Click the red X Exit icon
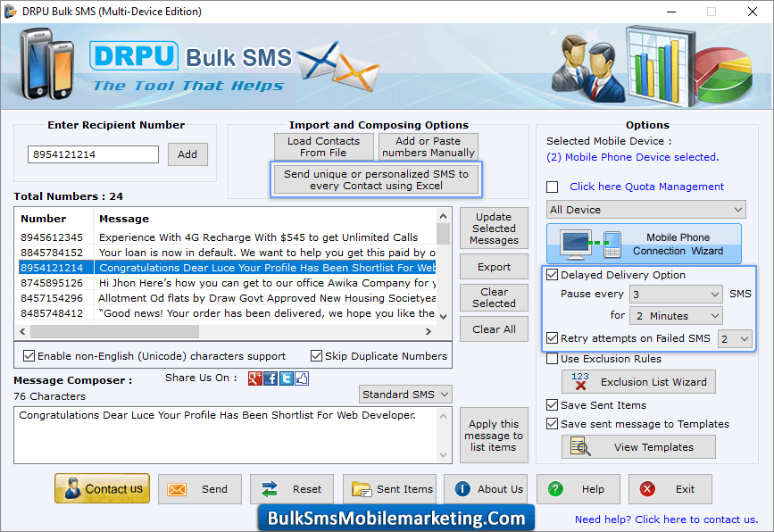 [x=647, y=489]
